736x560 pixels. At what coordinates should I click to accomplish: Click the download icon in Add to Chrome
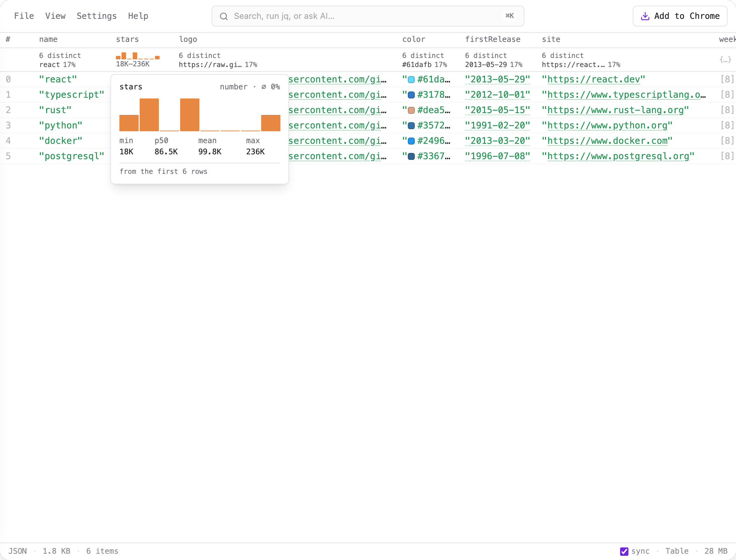pos(645,16)
